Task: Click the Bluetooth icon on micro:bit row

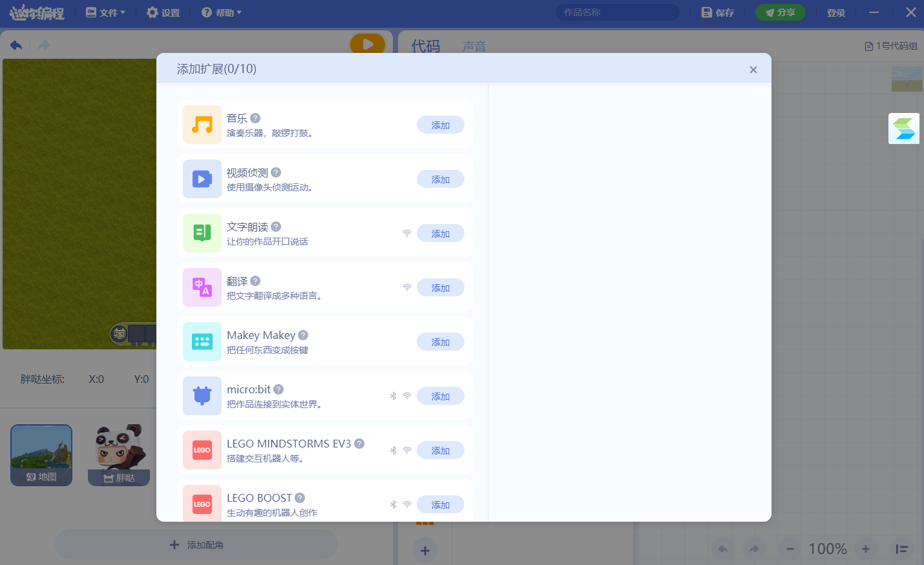Action: [393, 396]
